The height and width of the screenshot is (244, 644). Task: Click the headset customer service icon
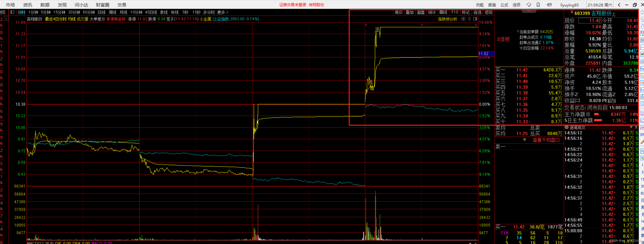coord(529,5)
